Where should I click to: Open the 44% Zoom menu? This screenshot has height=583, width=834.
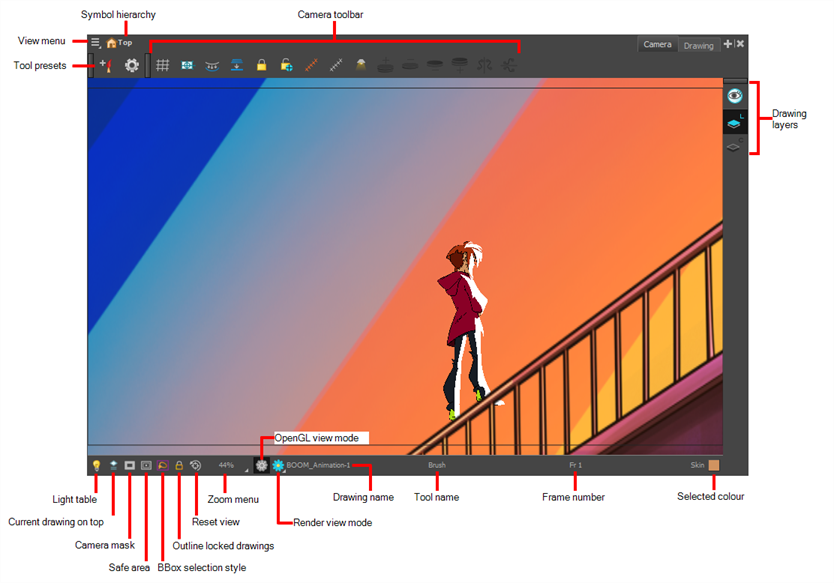point(228,465)
